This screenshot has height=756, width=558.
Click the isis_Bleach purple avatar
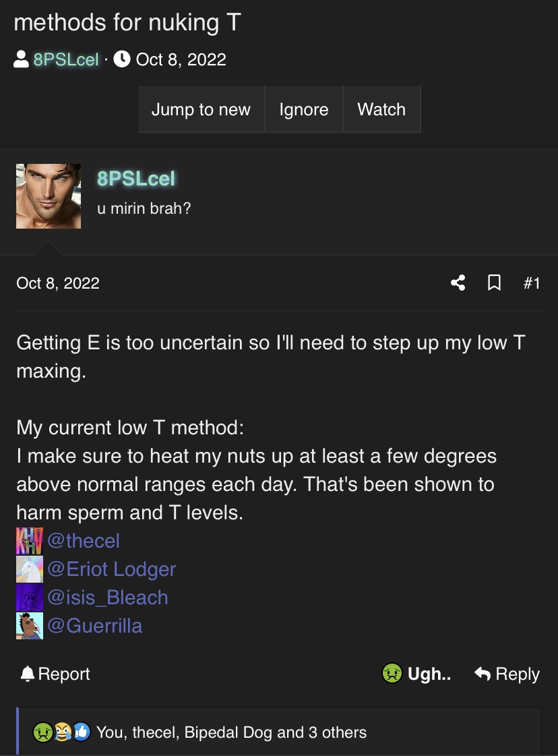click(30, 598)
